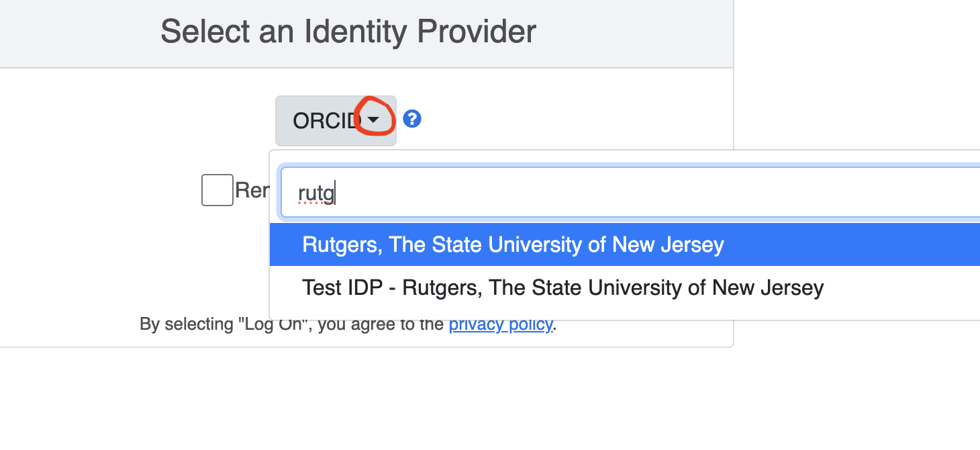
Task: Click the "By selecting Log On" agreement text
Action: pos(291,325)
